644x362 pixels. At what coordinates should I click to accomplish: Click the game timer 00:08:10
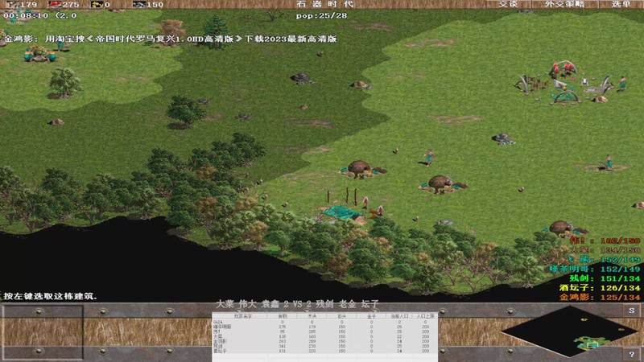pyautogui.click(x=26, y=15)
